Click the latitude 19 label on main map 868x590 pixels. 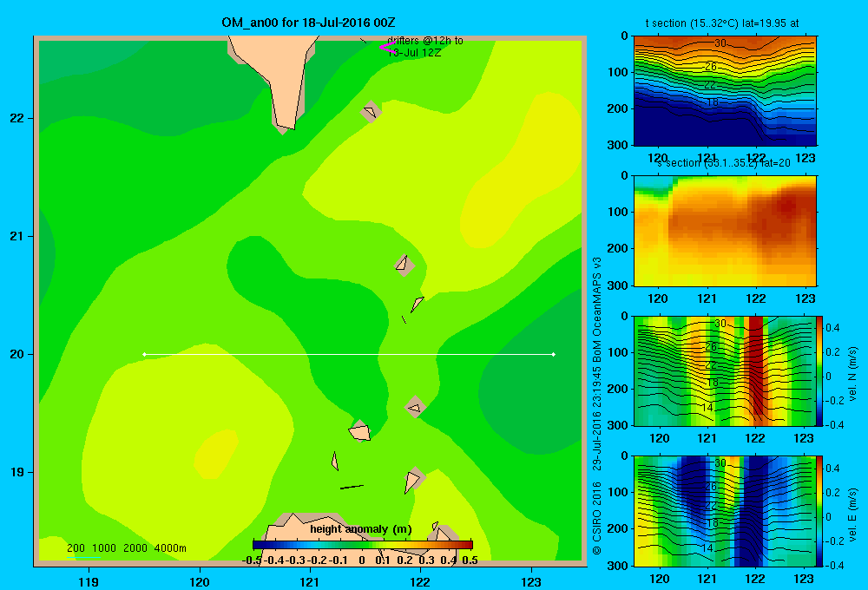pyautogui.click(x=16, y=472)
